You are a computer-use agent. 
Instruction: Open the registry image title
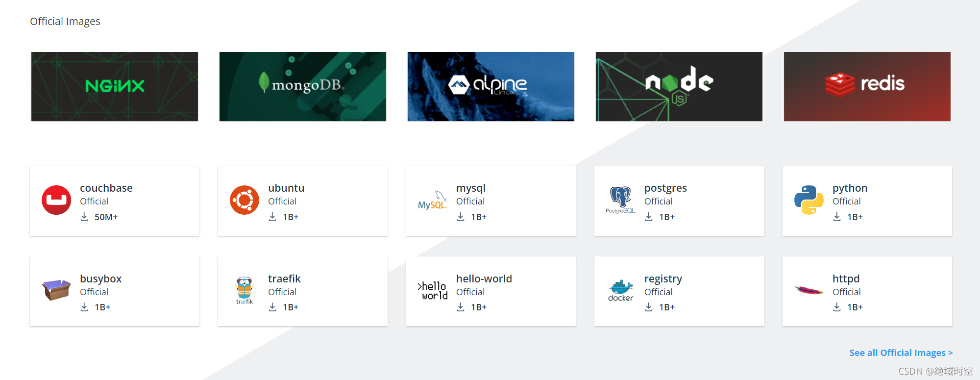[663, 279]
